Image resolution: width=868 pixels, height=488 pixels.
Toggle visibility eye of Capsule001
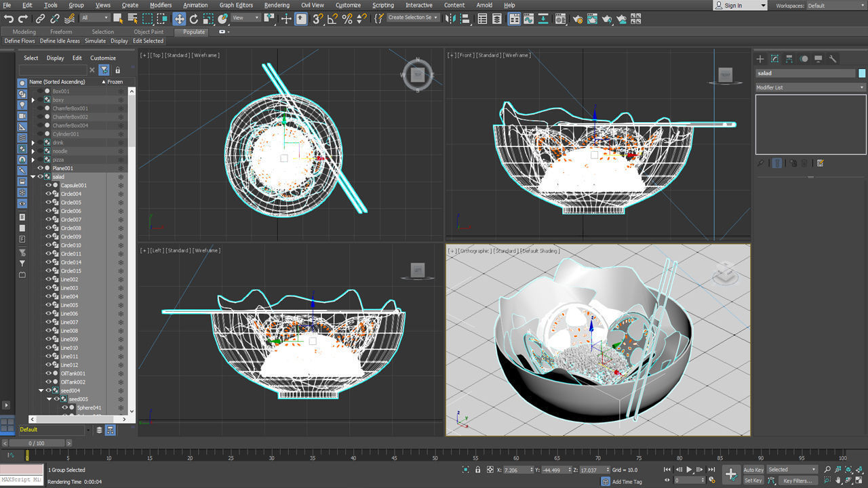tap(48, 185)
